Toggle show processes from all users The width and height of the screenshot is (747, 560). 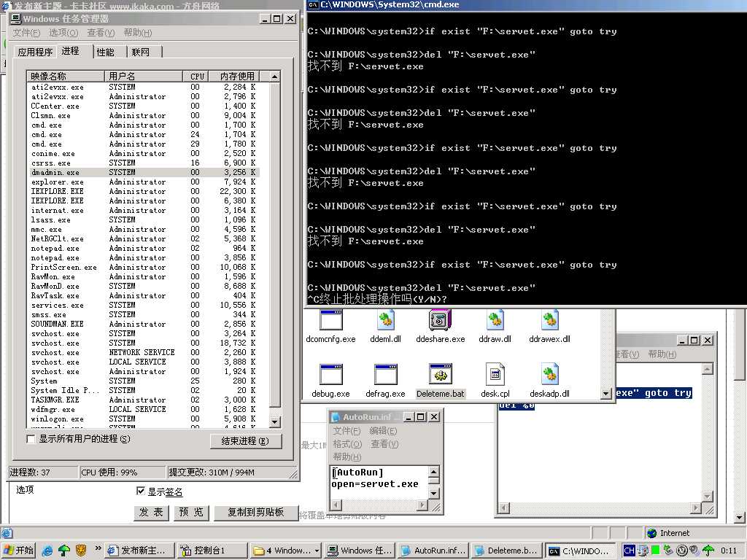click(31, 439)
